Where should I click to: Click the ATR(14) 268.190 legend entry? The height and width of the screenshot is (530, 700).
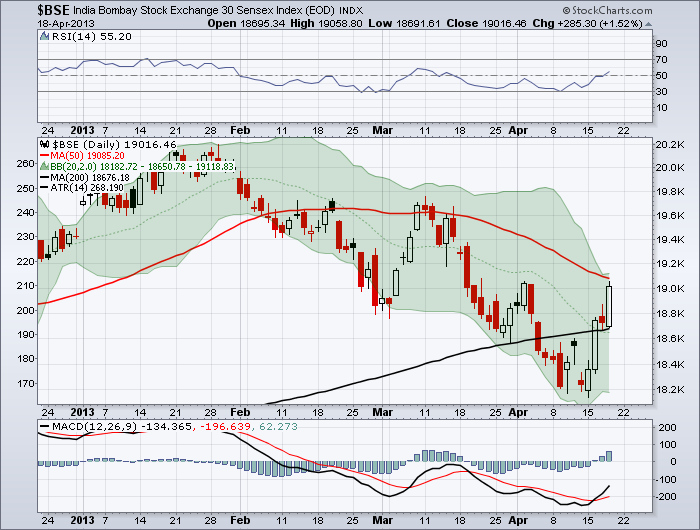87,188
